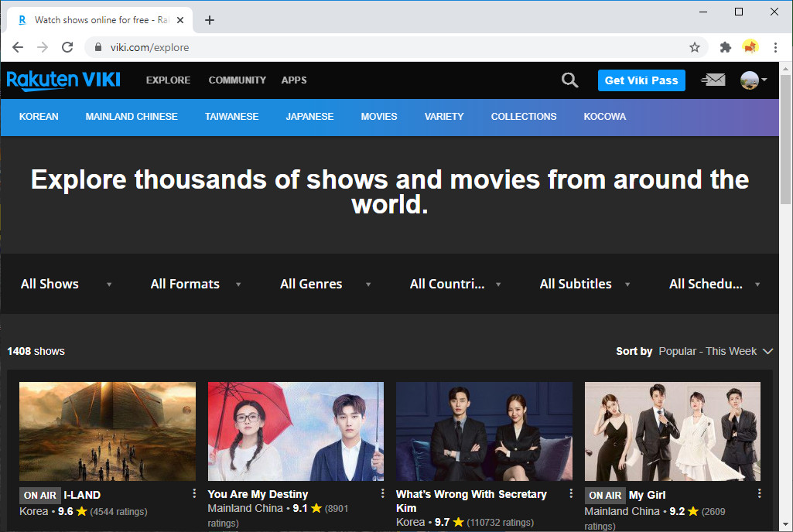Viewport: 793px width, 532px height.
Task: Go back using the browser back arrow
Action: 18,47
